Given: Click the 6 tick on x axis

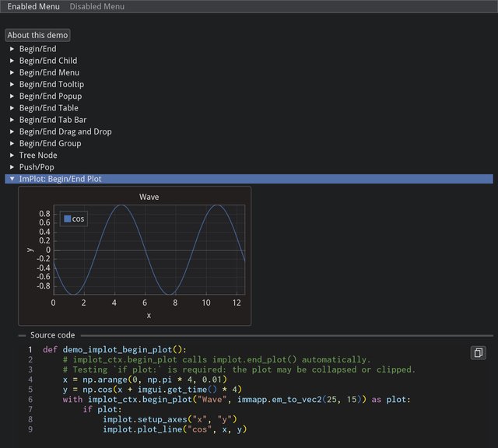Looking at the screenshot, I should point(145,303).
